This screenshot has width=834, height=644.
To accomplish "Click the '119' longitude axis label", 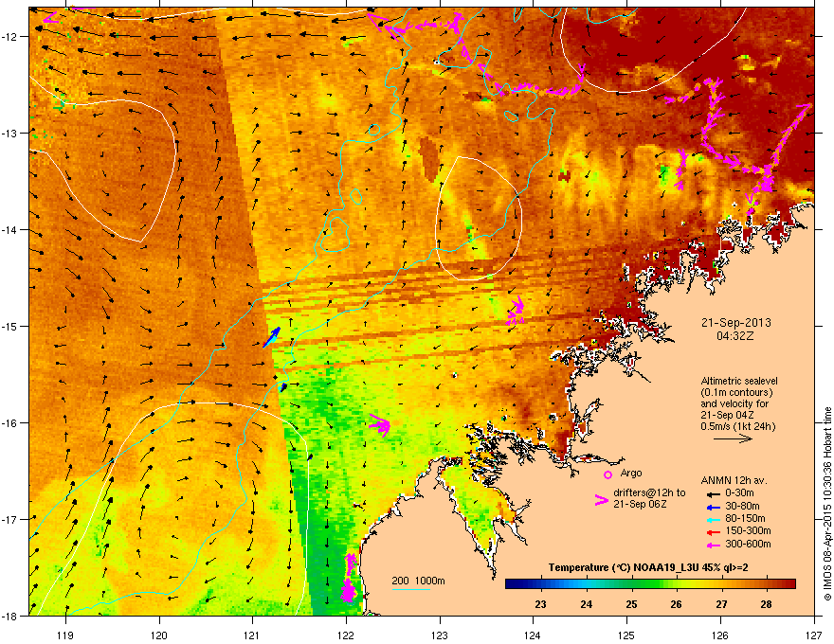I will 65,635.
